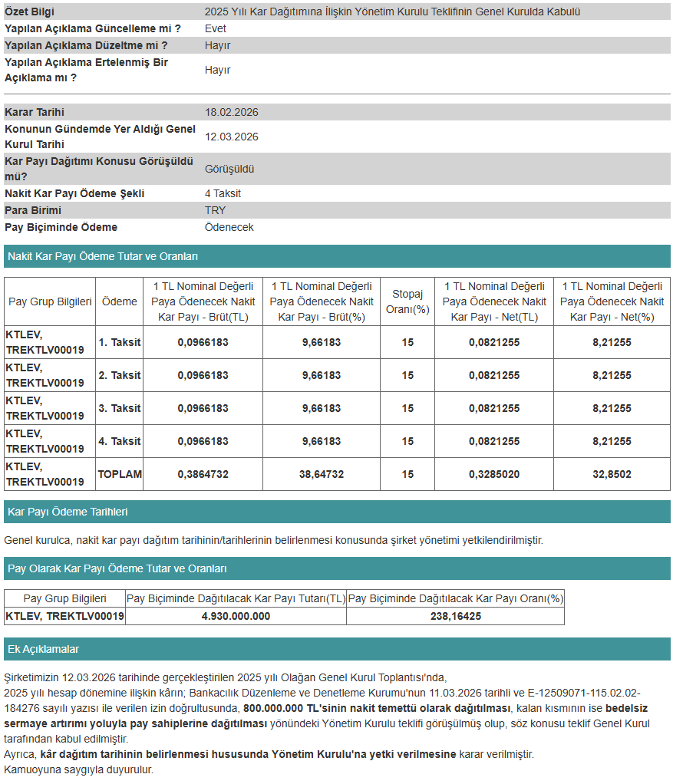Click the 'Kar Payı Ödeme Tarihleri' section header
673x784 pixels.
[x=68, y=512]
